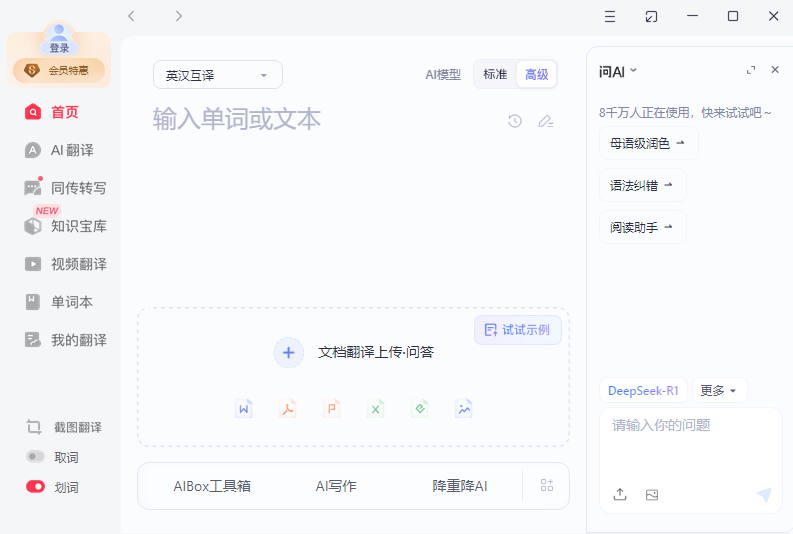This screenshot has height=534, width=793.
Task: Click the 8千万人正在使用 prompt text
Action: coord(685,112)
